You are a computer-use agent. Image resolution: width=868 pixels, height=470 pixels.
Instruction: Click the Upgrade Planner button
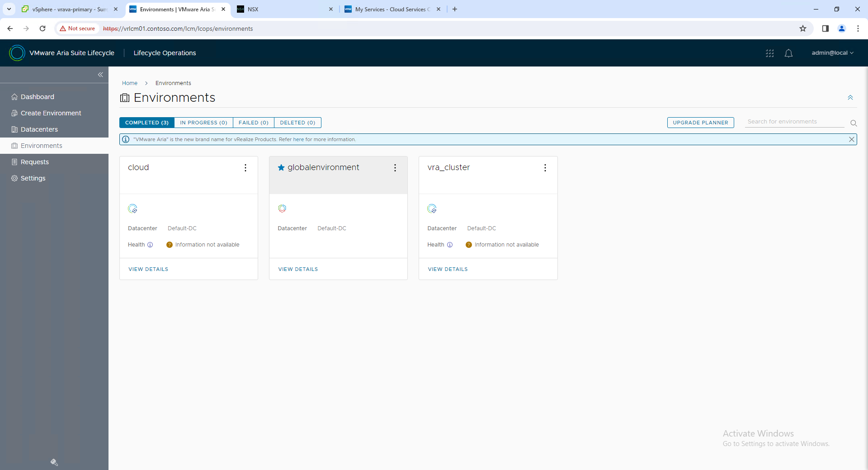point(700,123)
